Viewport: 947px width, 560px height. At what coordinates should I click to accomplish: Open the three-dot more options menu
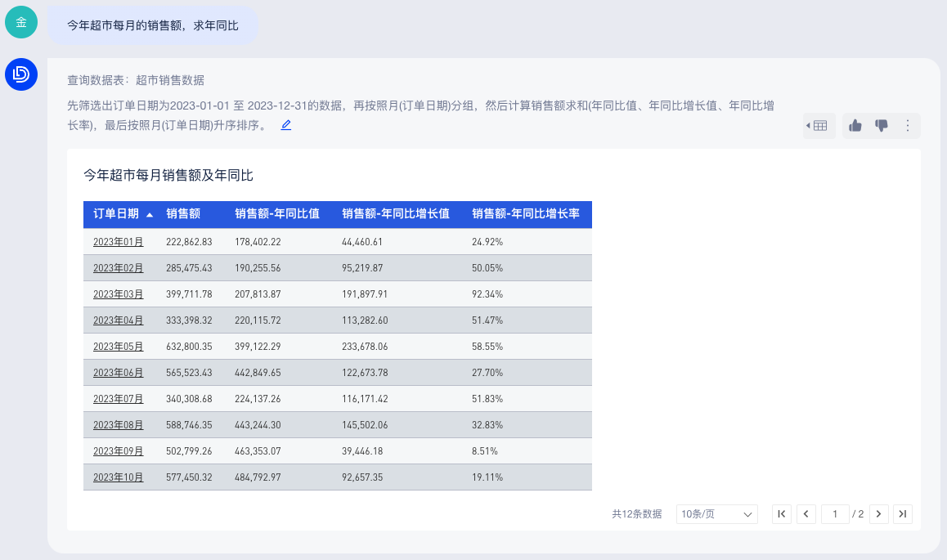(907, 126)
